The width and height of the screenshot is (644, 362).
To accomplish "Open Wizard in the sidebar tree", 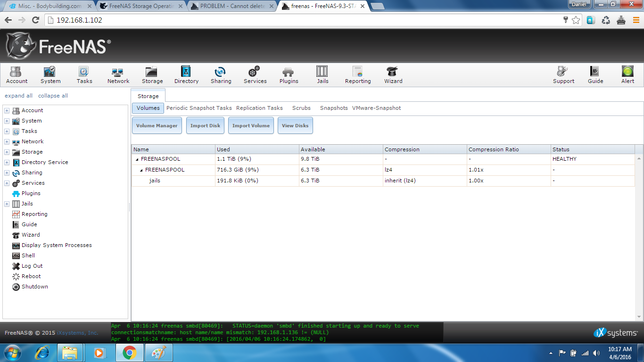I will tap(30, 235).
